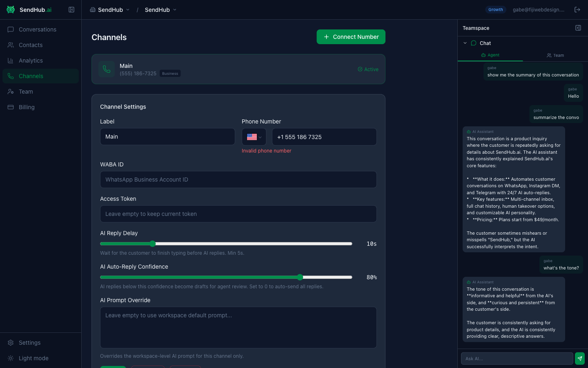The width and height of the screenshot is (588, 368).
Task: Click the Teamspace panel title
Action: (476, 28)
